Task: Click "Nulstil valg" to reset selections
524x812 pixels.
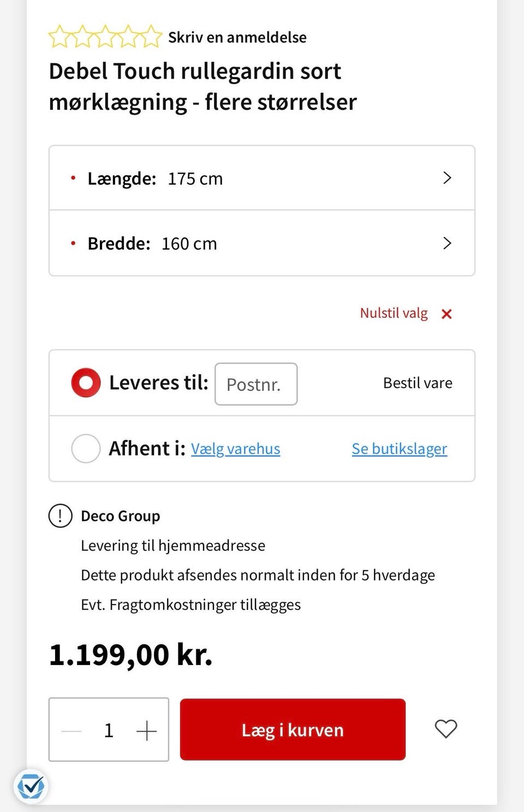Action: [x=394, y=313]
